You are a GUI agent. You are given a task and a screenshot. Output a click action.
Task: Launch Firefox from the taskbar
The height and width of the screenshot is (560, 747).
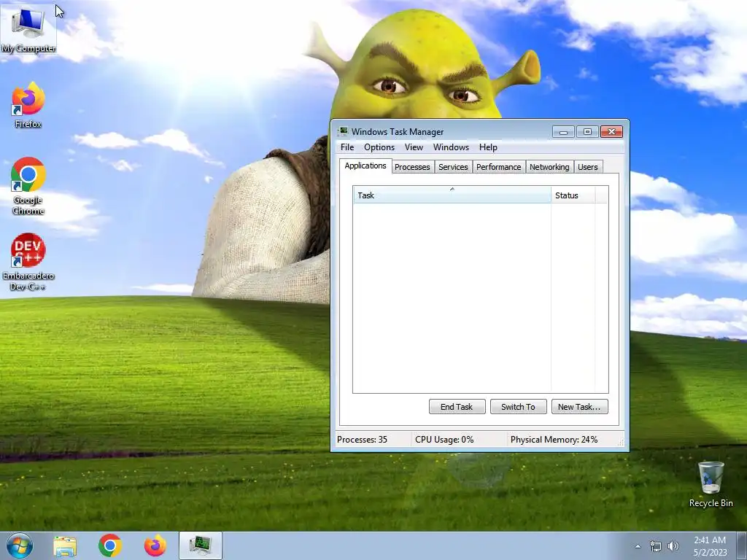click(x=155, y=546)
